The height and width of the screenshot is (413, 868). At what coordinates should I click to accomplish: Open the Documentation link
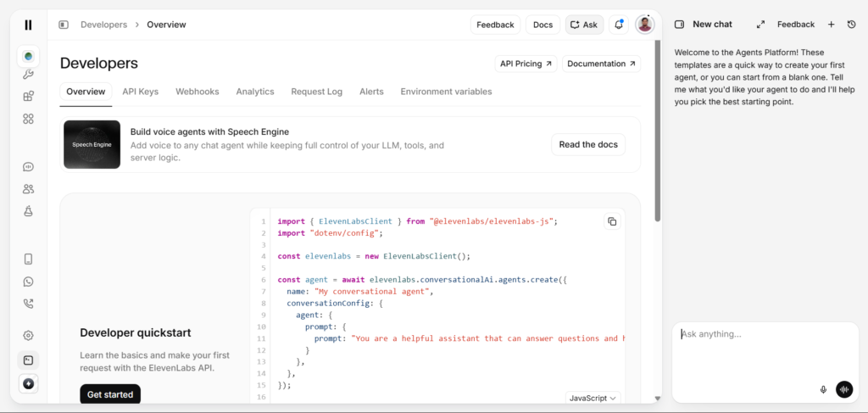(601, 64)
